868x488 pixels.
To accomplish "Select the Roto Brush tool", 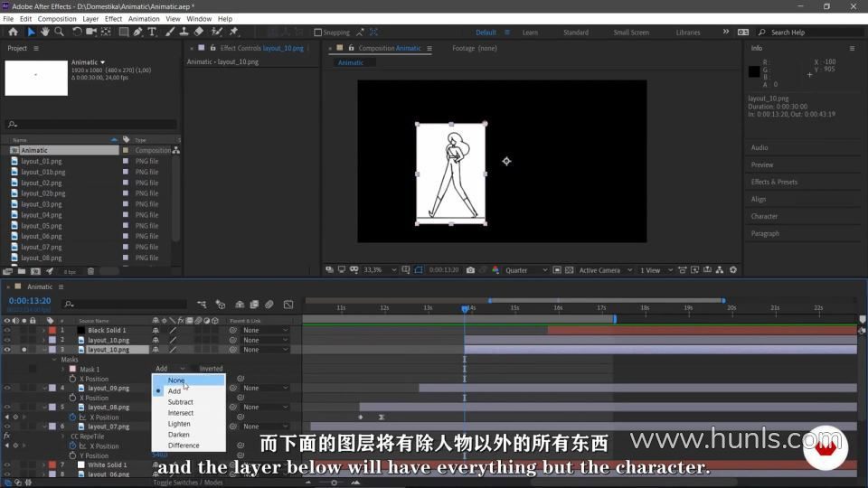I will coord(217,33).
